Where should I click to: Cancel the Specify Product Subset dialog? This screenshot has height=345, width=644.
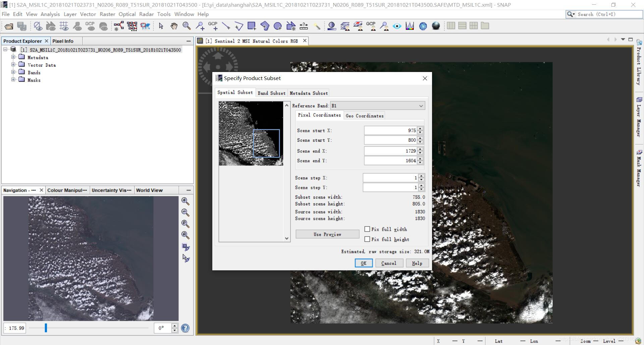388,263
